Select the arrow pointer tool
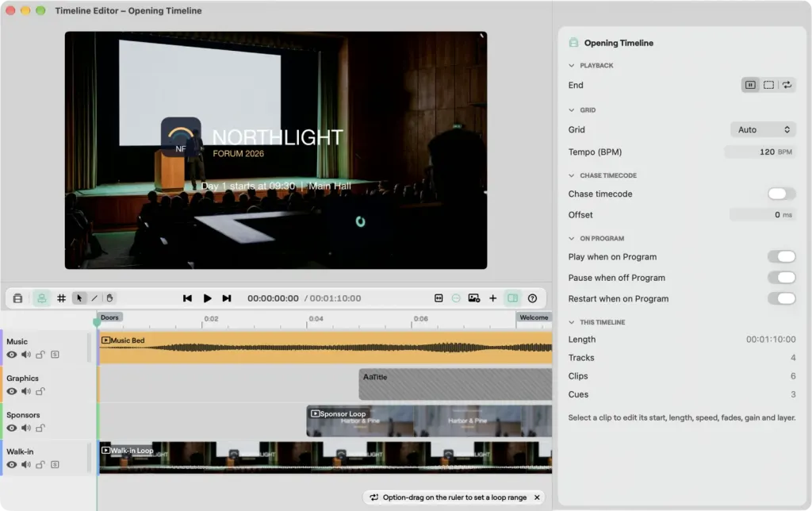812x511 pixels. (79, 298)
